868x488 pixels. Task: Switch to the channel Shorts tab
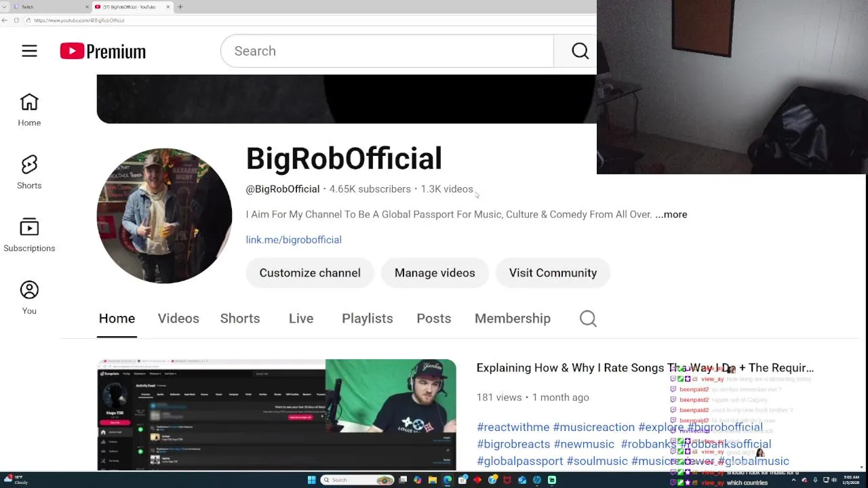(240, 319)
